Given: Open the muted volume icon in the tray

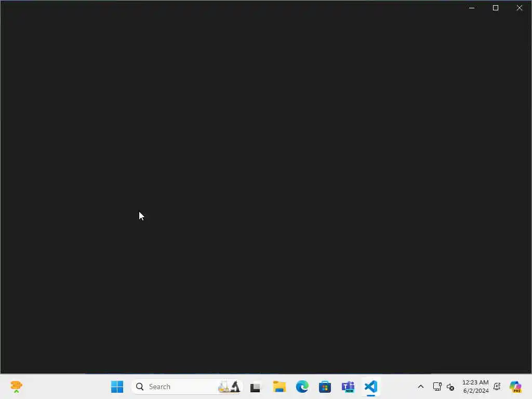Looking at the screenshot, I should 450,387.
